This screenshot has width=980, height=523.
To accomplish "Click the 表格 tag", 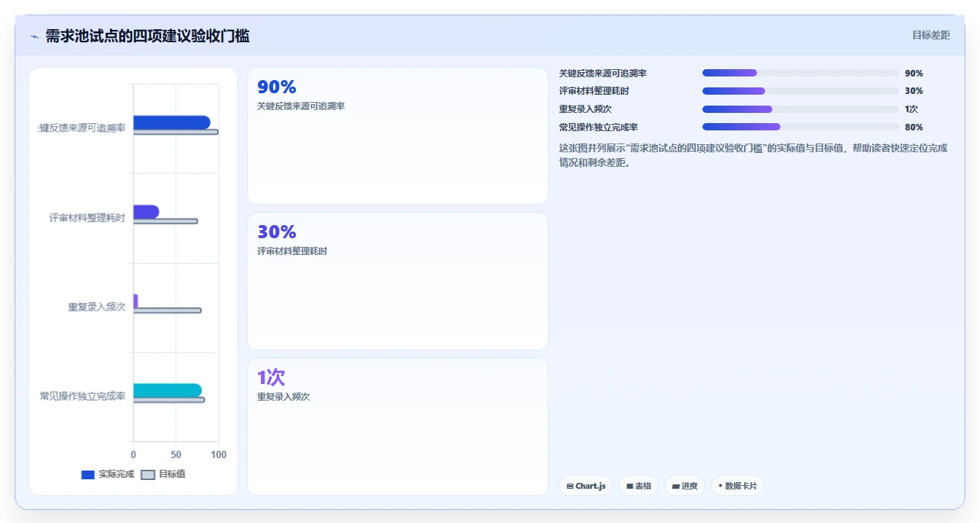I will tap(639, 486).
